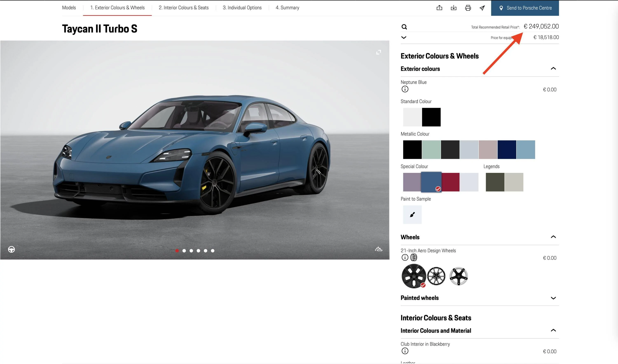Image resolution: width=618 pixels, height=364 pixels.
Task: Click the total price € 249,052.00
Action: [x=541, y=26]
